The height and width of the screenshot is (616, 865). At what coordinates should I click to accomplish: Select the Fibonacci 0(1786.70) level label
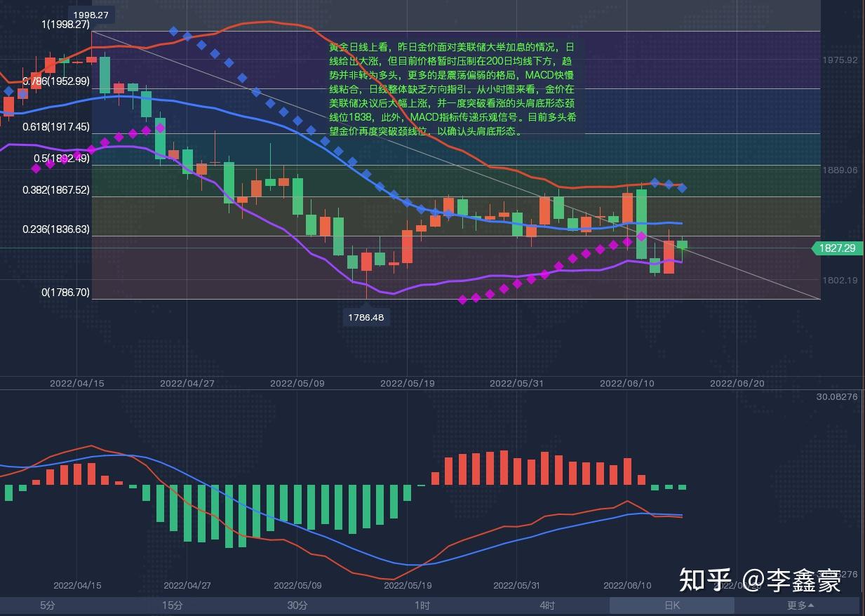click(x=66, y=292)
